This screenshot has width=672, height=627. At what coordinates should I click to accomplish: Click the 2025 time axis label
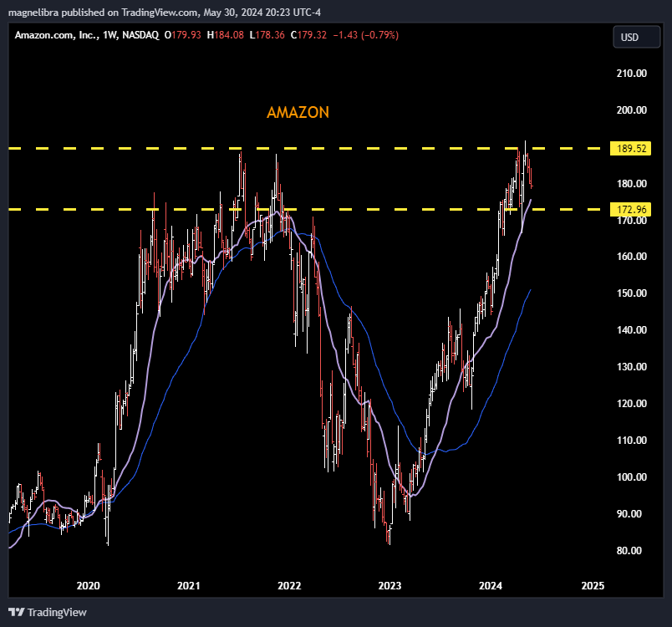tap(593, 585)
